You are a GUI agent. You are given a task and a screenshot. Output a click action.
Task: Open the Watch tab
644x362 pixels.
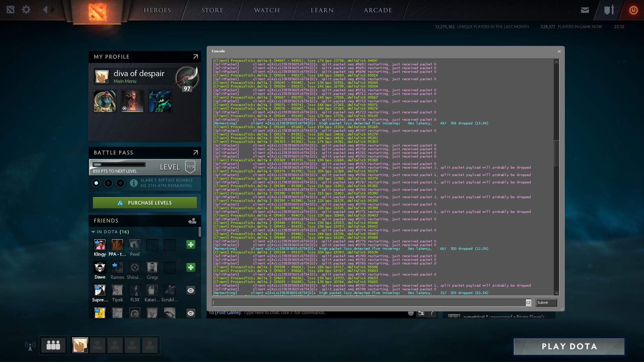[x=267, y=10]
